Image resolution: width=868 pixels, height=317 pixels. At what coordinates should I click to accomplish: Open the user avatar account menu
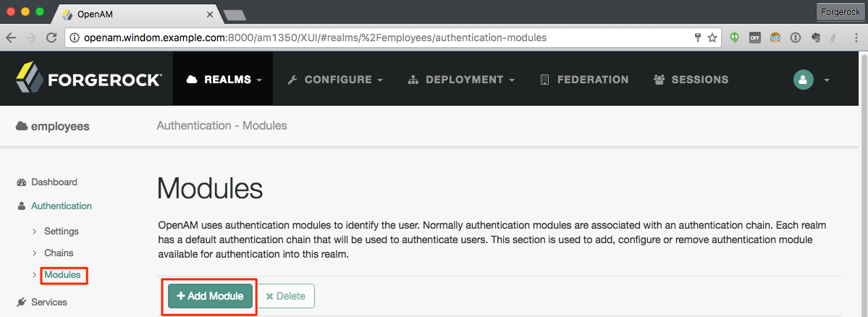tap(811, 80)
